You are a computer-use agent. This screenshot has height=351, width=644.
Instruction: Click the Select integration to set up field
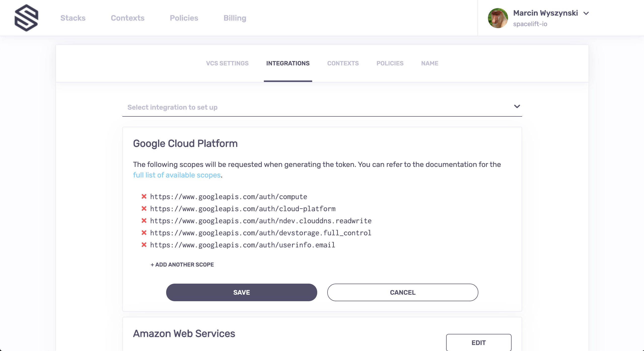pyautogui.click(x=322, y=107)
